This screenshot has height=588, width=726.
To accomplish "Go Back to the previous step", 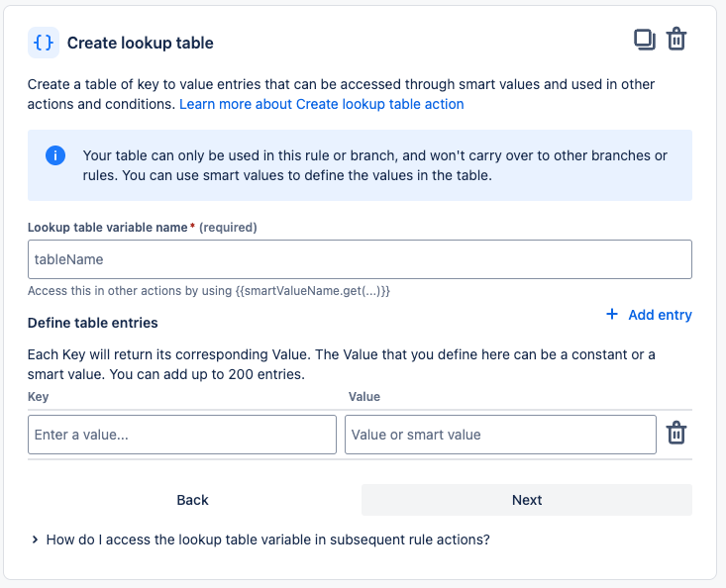I will point(192,500).
